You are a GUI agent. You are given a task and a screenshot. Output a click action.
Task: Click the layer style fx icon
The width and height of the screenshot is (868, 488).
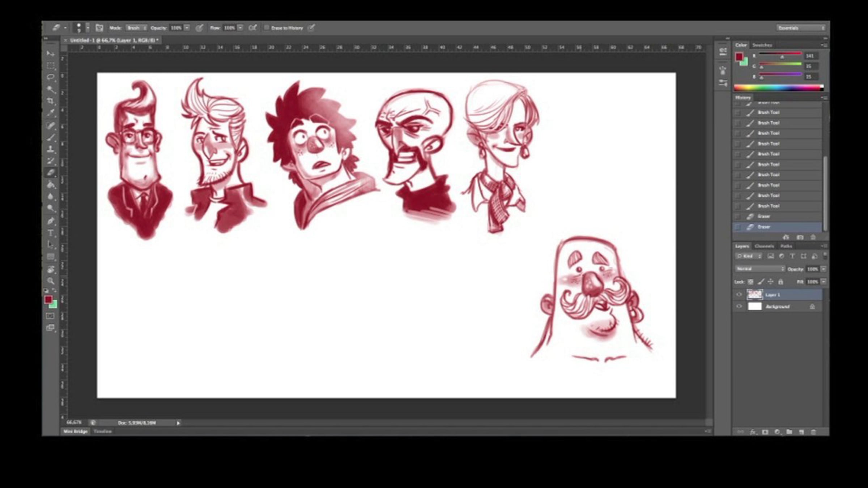point(753,432)
